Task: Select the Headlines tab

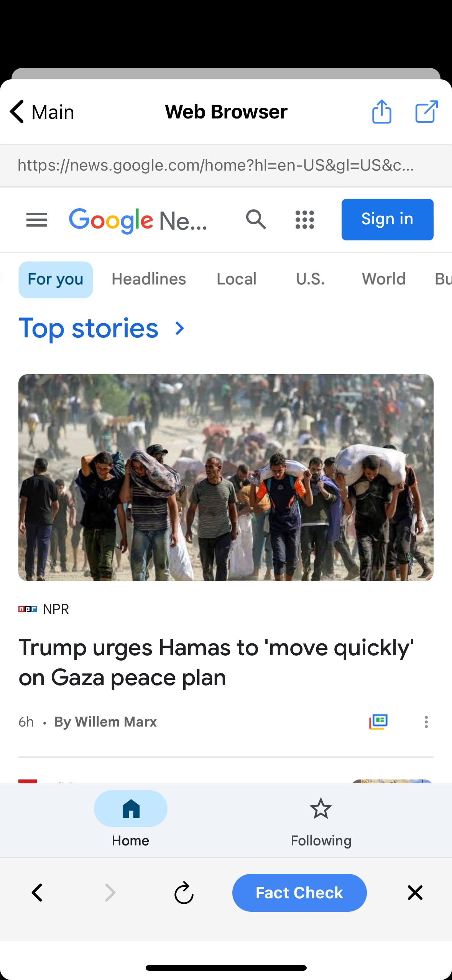Action: [149, 279]
